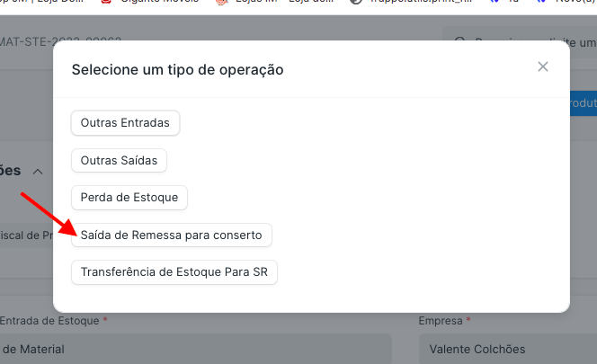Select Saída de Remessa para conserto
This screenshot has height=364, width=597.
tap(171, 235)
